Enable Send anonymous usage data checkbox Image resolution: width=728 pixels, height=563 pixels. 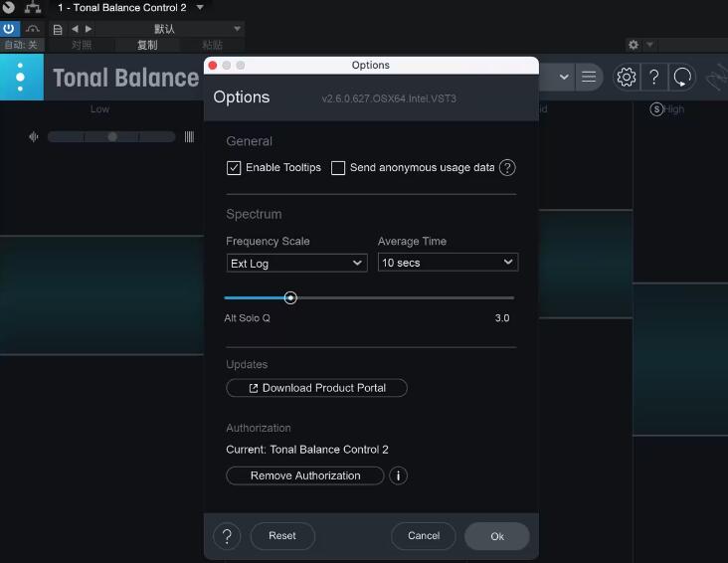[x=338, y=168]
